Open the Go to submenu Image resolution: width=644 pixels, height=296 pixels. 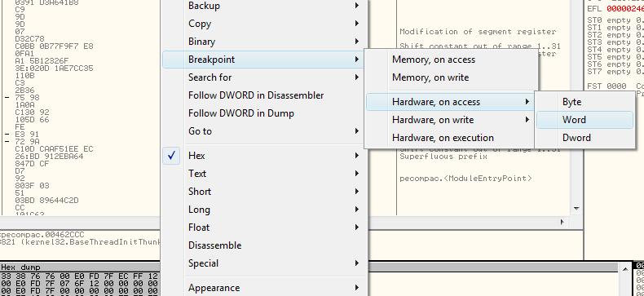point(263,131)
